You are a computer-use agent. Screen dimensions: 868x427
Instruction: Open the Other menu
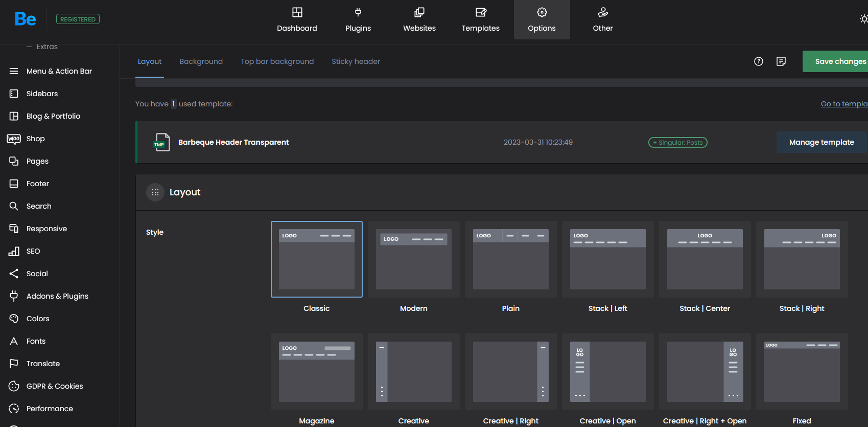[x=603, y=20]
